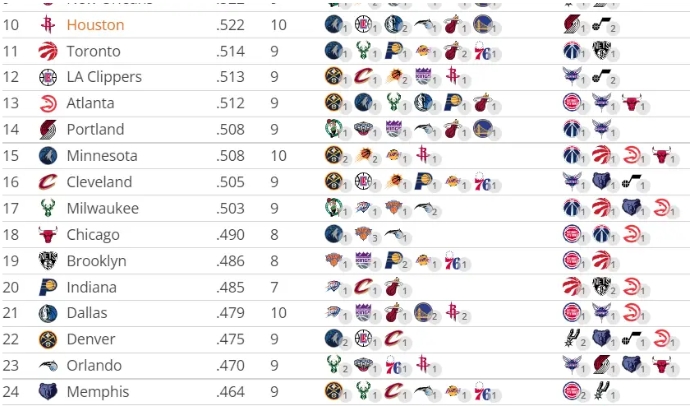Click the Warriors logo in Houston's row
Viewport: 690px width, 406px height.
point(482,25)
